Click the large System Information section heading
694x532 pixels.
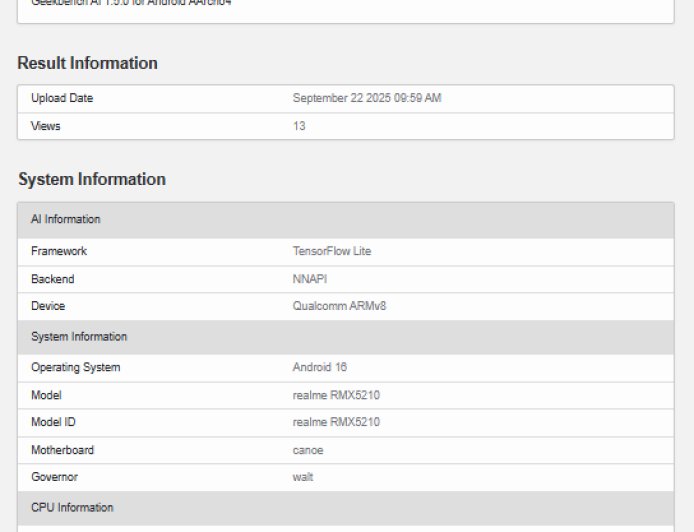point(91,179)
